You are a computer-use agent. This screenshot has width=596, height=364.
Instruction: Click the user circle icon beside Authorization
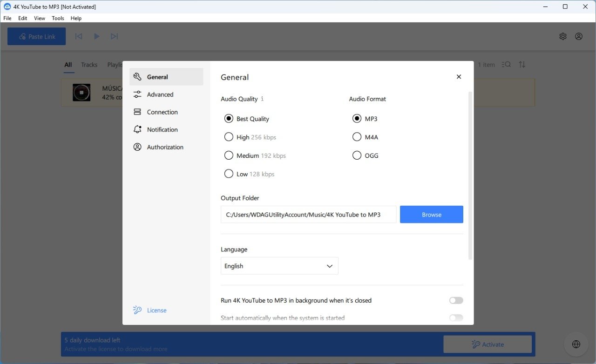pos(137,147)
